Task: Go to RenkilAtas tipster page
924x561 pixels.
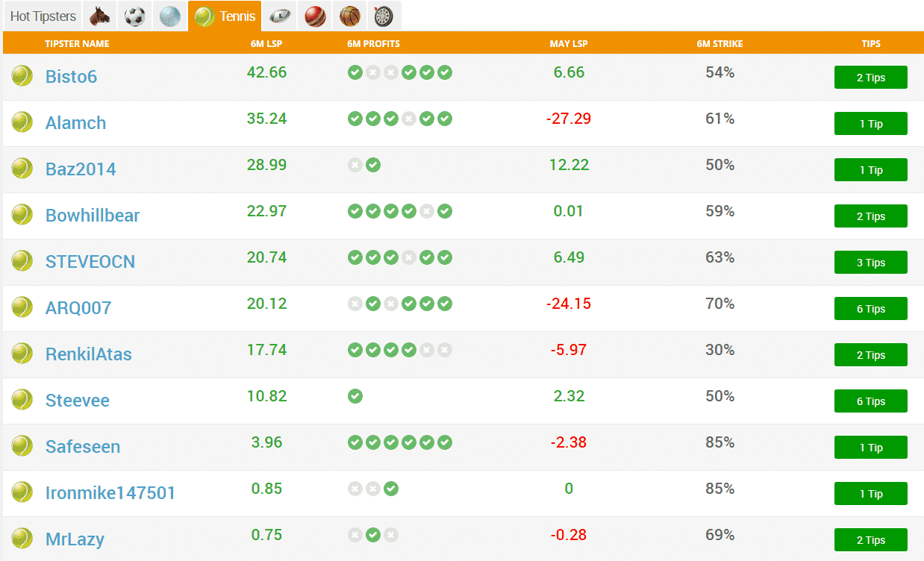Action: tap(89, 354)
